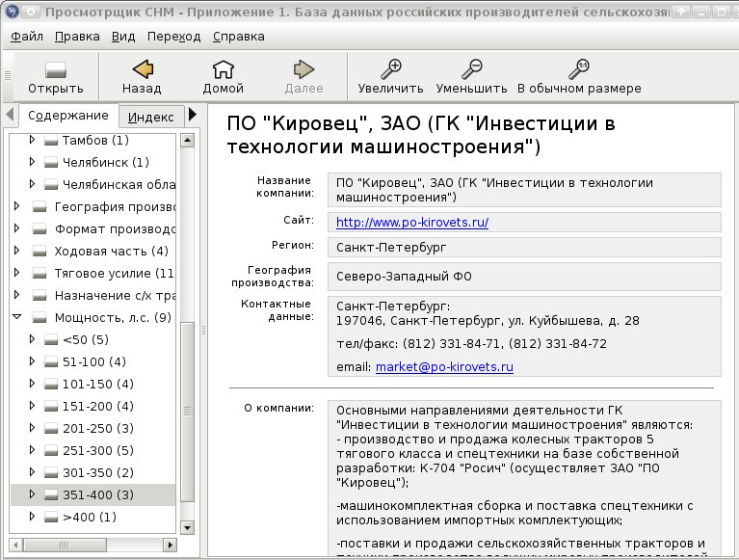Select the 251-300 (5) tree item
This screenshot has width=739, height=560.
pos(98,451)
